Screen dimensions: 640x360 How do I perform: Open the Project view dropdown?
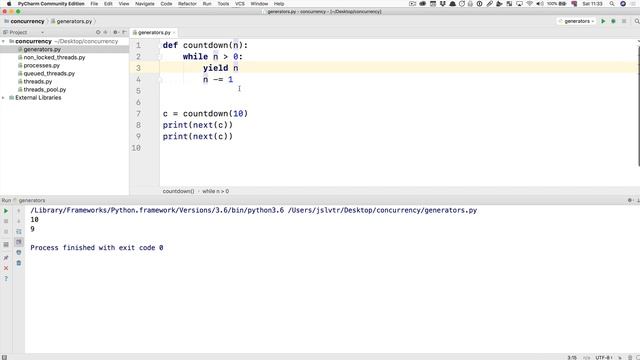(42, 32)
